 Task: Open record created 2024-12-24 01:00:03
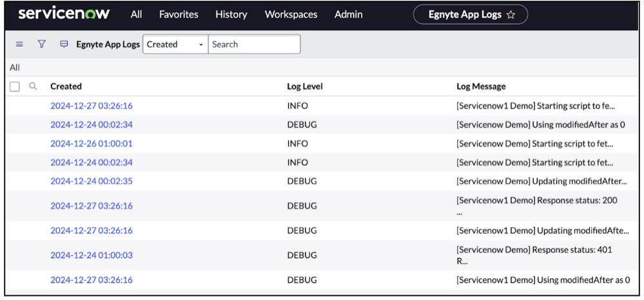coord(92,255)
